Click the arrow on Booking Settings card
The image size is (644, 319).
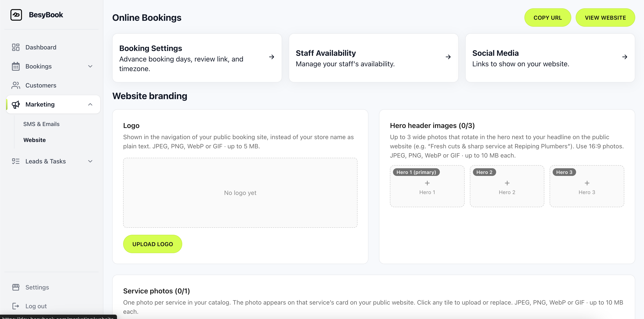[x=271, y=57]
